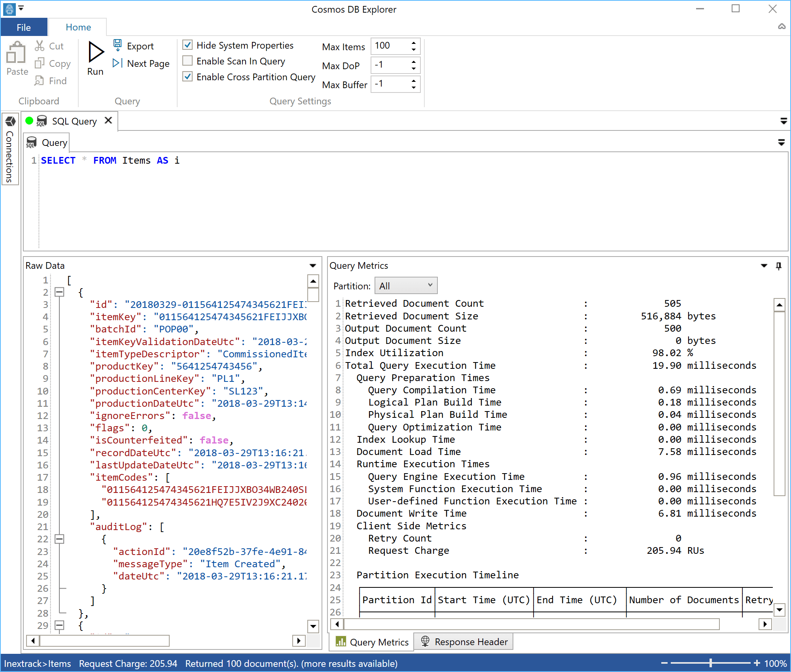The height and width of the screenshot is (672, 791).
Task: Click the Max Buffer input field
Action: tap(390, 84)
